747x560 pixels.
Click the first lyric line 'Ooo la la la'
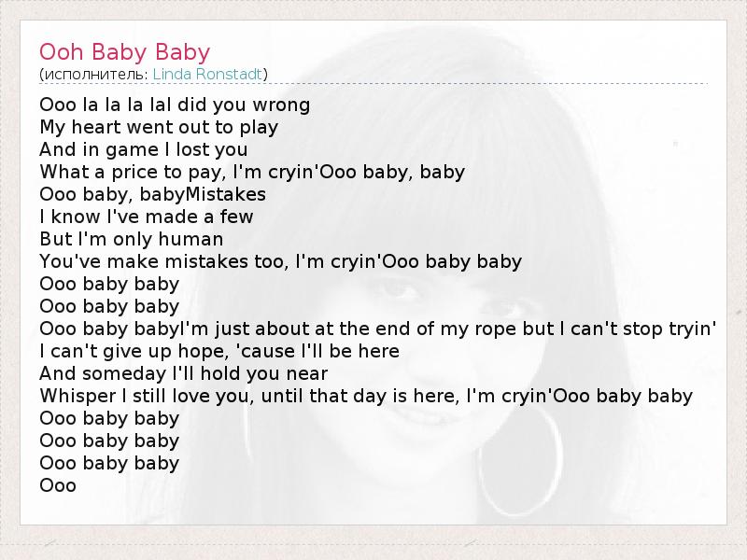(x=175, y=105)
